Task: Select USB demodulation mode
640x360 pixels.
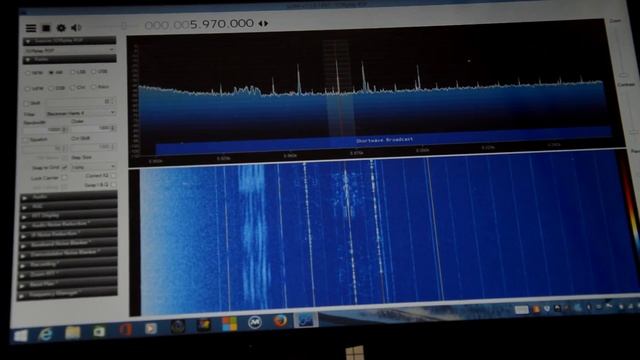Action: [99, 71]
